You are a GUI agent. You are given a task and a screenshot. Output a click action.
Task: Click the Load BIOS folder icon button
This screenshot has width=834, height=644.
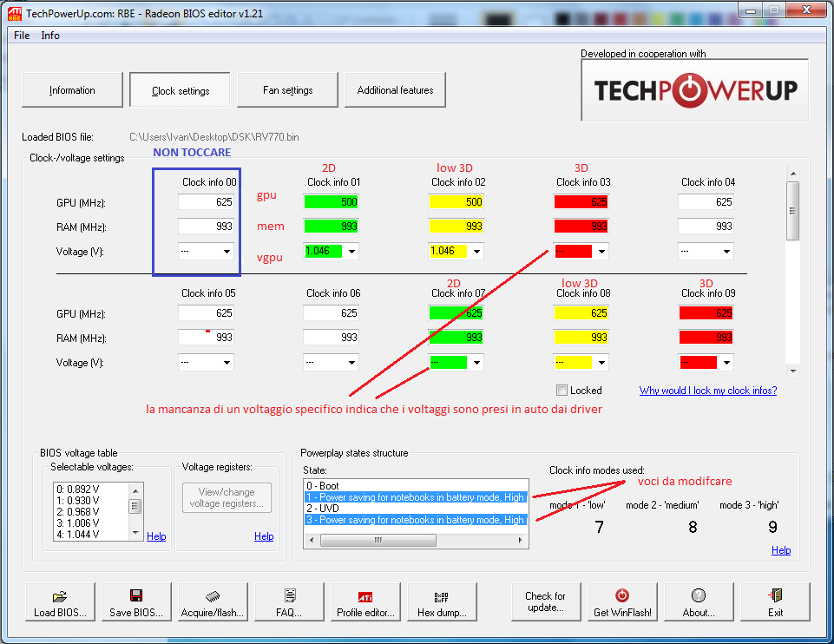[x=61, y=603]
